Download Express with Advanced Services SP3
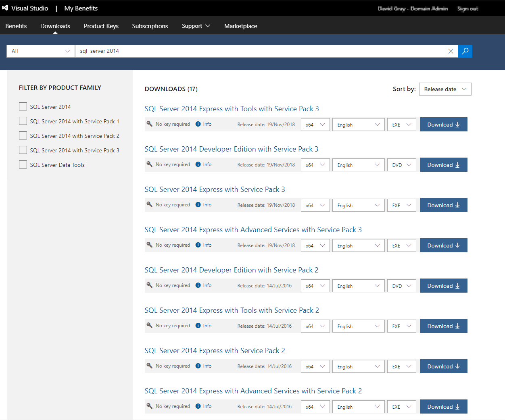The image size is (505, 420). tap(444, 245)
